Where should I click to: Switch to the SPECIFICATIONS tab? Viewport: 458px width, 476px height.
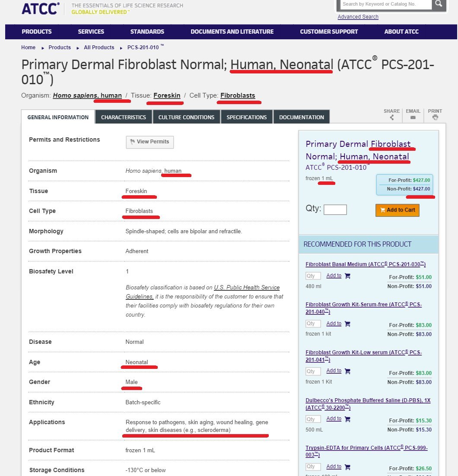[x=247, y=117]
